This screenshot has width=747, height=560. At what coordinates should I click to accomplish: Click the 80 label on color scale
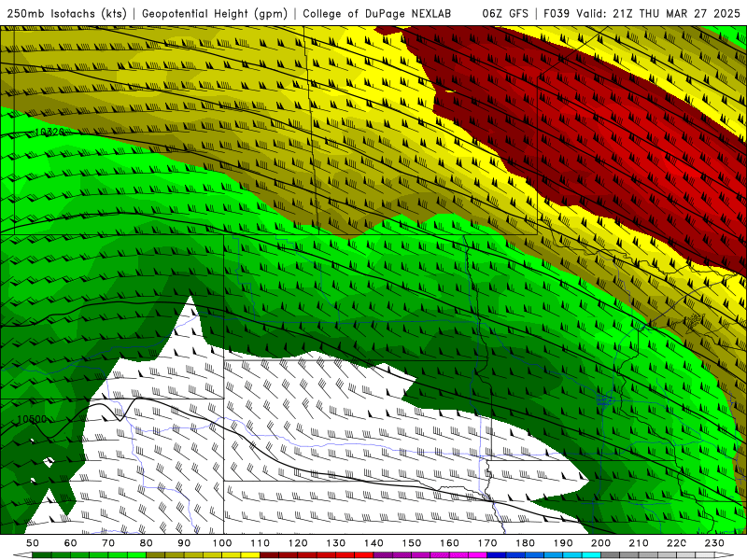coord(147,543)
